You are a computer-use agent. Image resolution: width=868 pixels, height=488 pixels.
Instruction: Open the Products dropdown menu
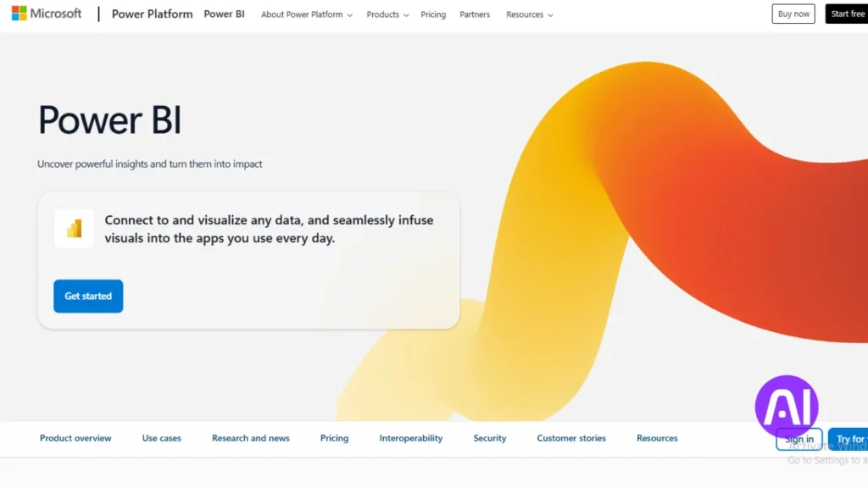click(387, 14)
